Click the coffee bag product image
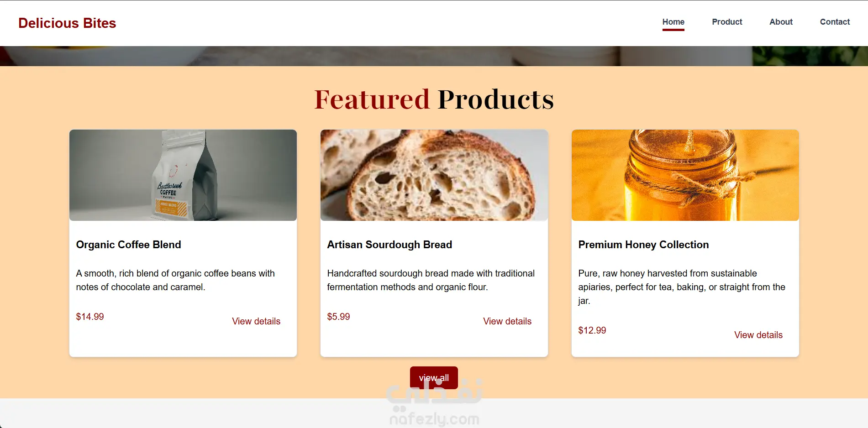The image size is (868, 428). (x=183, y=175)
